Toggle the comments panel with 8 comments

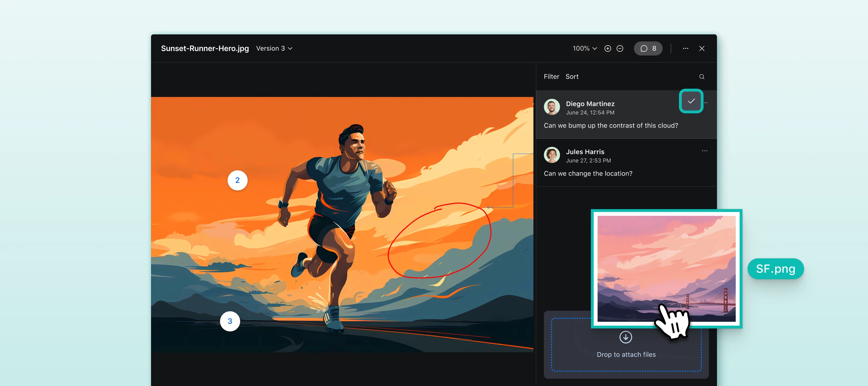point(648,49)
